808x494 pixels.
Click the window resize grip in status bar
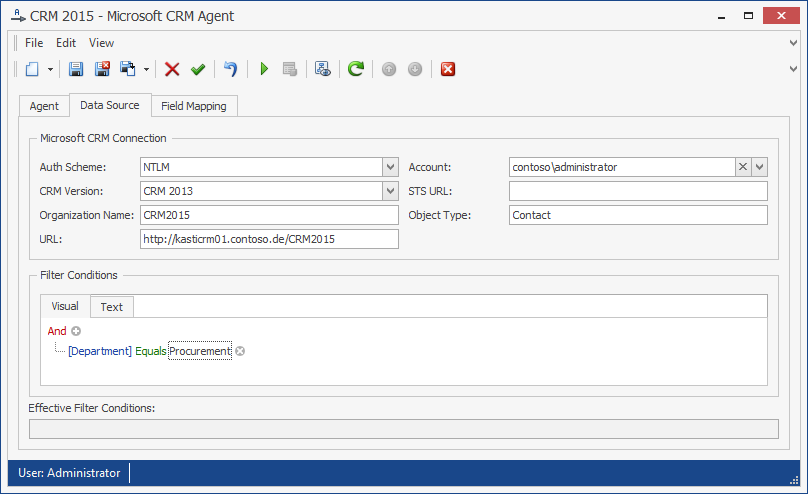tap(794, 480)
